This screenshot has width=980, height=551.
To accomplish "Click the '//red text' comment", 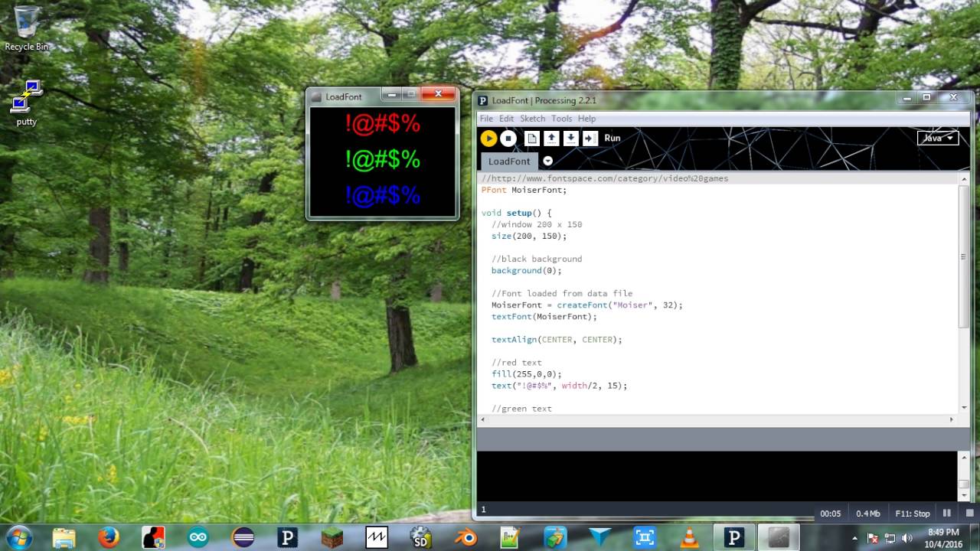I will click(516, 363).
